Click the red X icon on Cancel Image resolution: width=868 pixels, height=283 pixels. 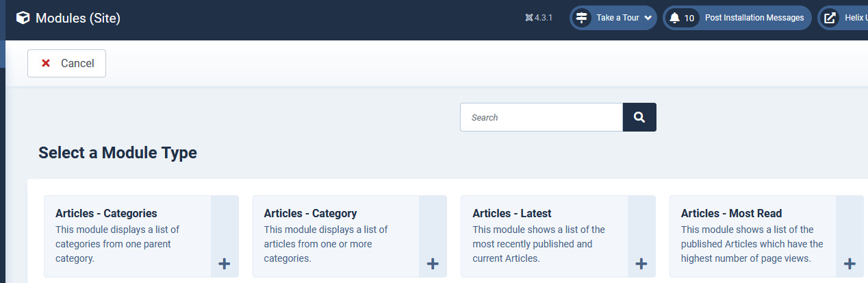[x=46, y=63]
